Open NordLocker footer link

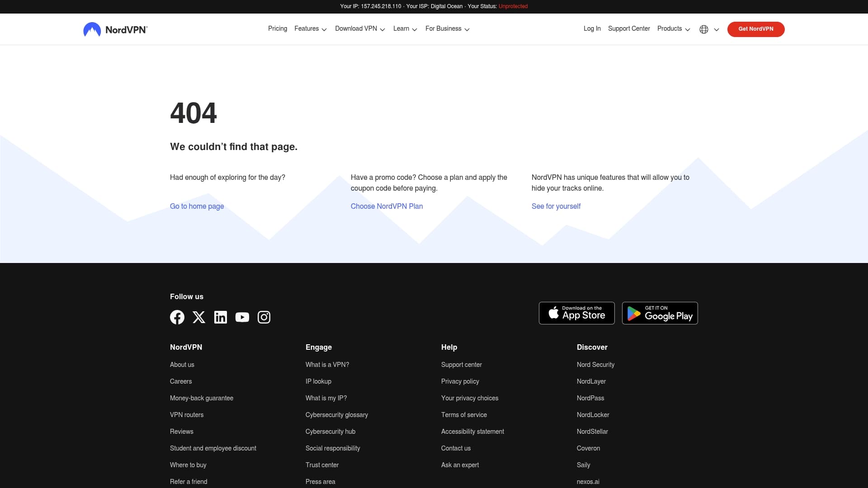593,415
